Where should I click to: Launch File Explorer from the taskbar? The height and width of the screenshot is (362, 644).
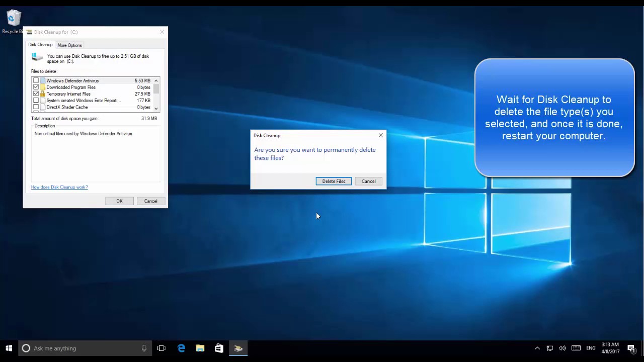pos(200,348)
